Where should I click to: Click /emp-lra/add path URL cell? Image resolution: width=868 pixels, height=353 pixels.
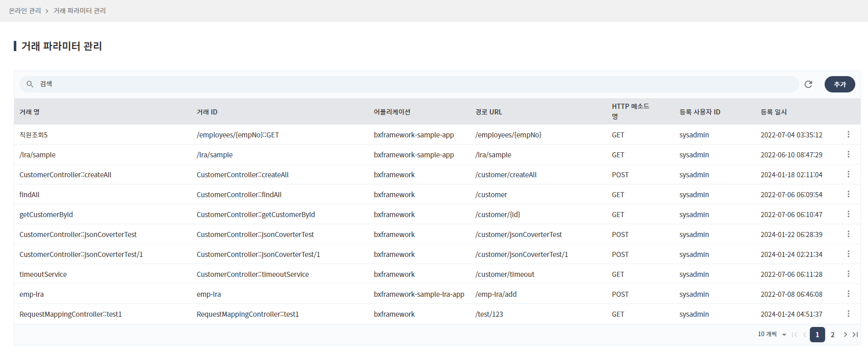[496, 294]
